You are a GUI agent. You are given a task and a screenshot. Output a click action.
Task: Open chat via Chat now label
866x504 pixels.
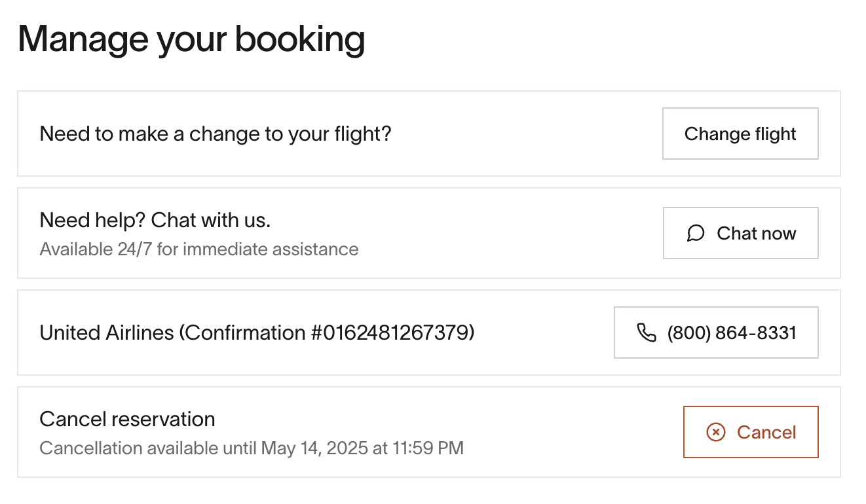[x=756, y=234]
